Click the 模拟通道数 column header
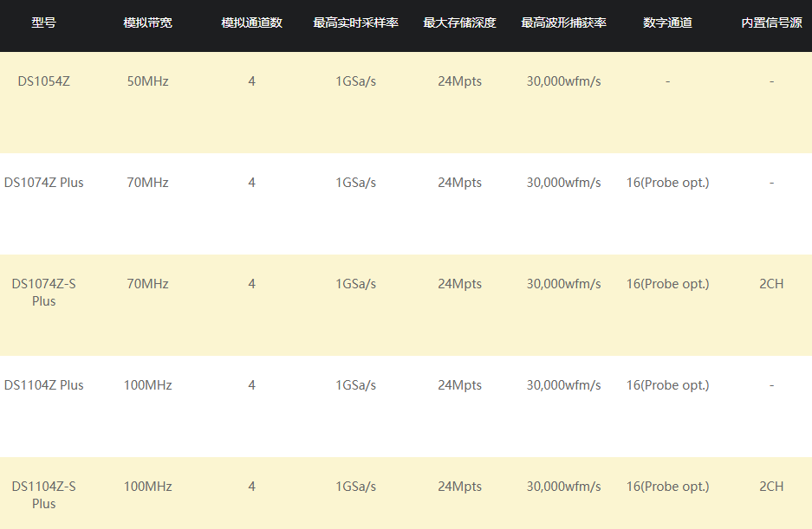The image size is (812, 529). tap(251, 23)
